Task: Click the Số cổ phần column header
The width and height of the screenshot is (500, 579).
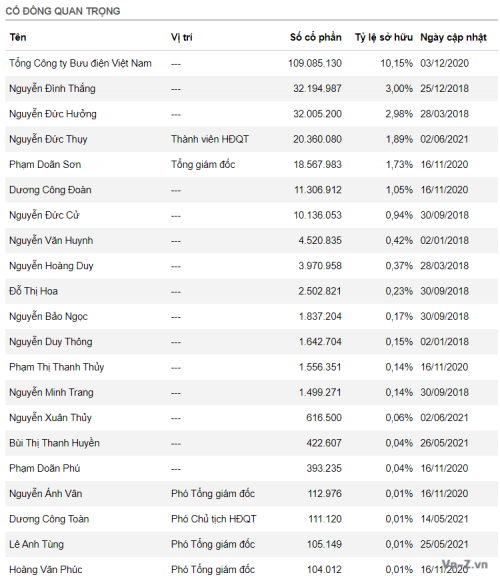Action: (316, 37)
